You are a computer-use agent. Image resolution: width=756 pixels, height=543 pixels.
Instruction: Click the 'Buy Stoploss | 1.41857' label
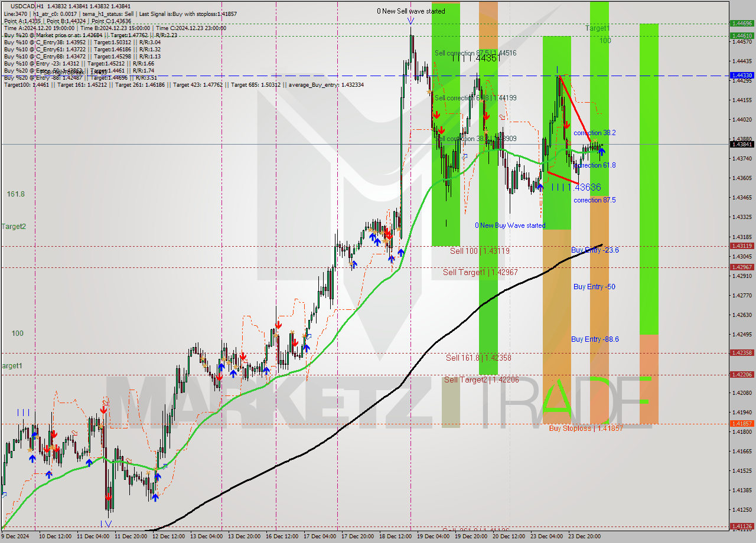(586, 428)
